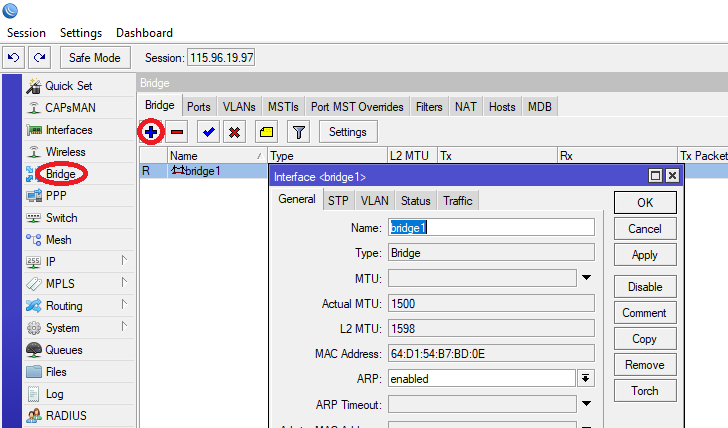The width and height of the screenshot is (728, 428).
Task: Click the Comment button
Action: 645,313
